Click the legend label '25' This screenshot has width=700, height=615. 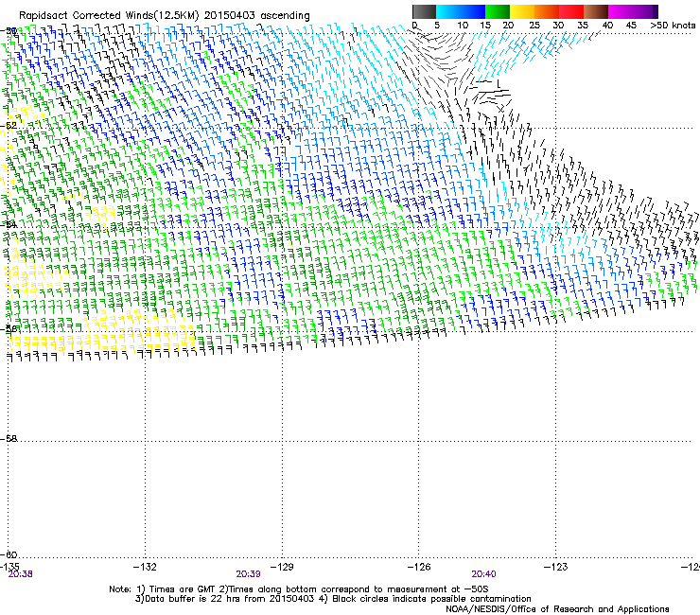click(x=534, y=25)
